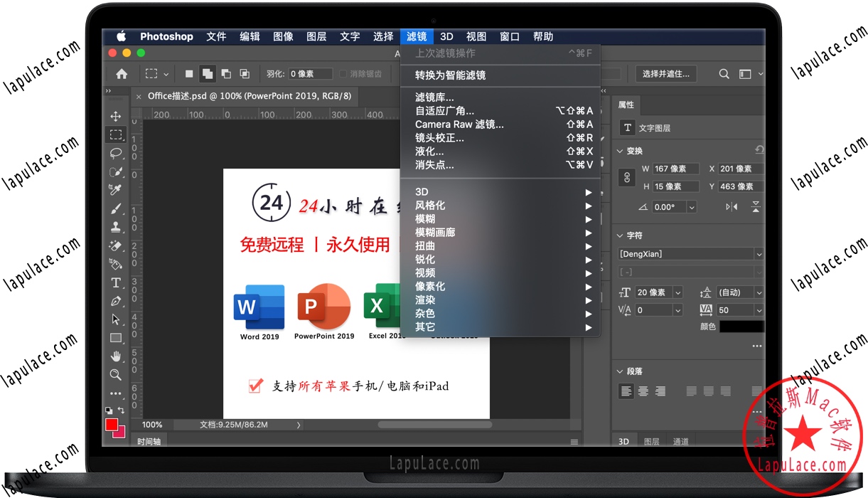The width and height of the screenshot is (868, 498).
Task: Select the Lasso tool
Action: point(116,153)
